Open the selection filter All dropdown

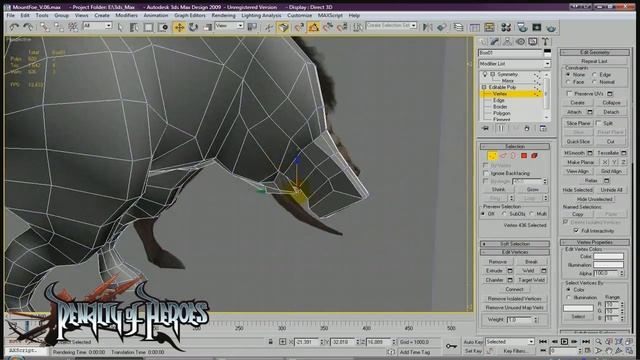[97, 26]
